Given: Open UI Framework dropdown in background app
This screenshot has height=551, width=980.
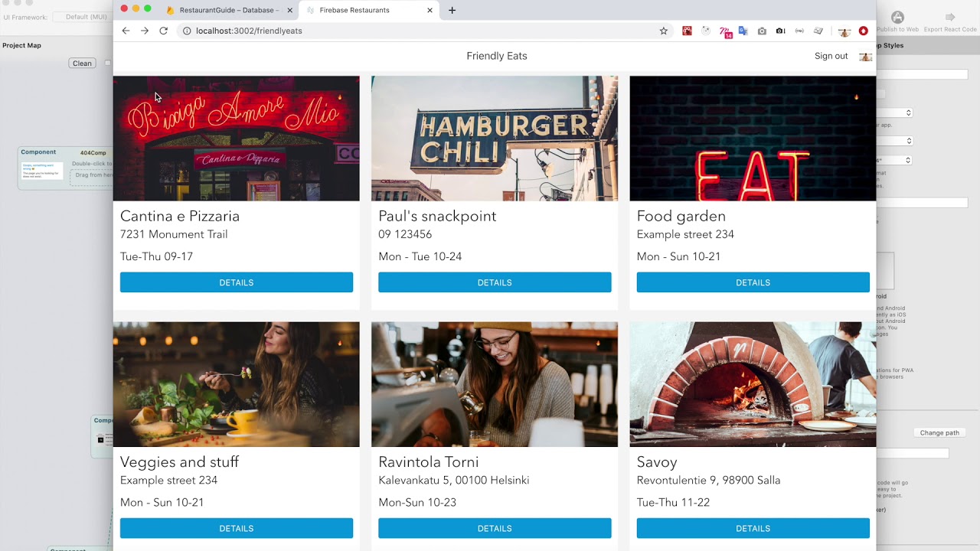Looking at the screenshot, I should 84,17.
